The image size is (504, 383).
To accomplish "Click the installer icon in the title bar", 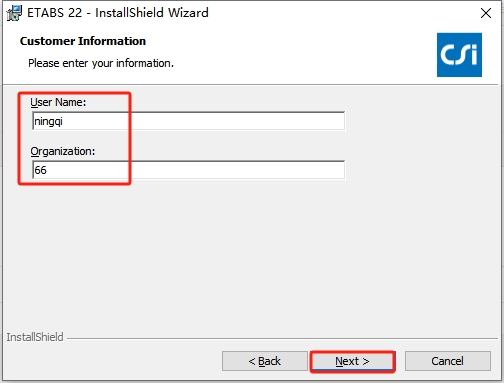I will [14, 13].
